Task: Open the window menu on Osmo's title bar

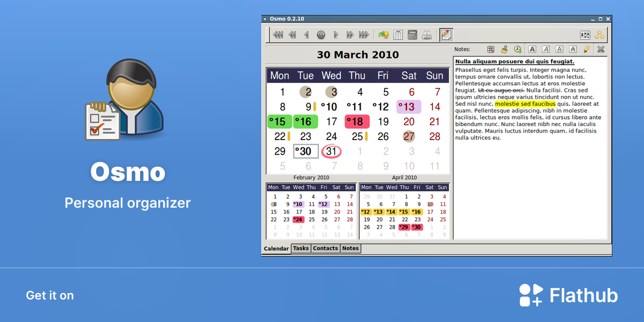Action: pyautogui.click(x=265, y=19)
